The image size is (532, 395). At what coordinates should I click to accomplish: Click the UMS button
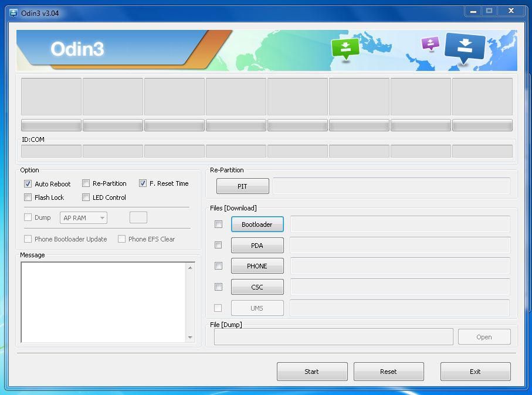257,308
